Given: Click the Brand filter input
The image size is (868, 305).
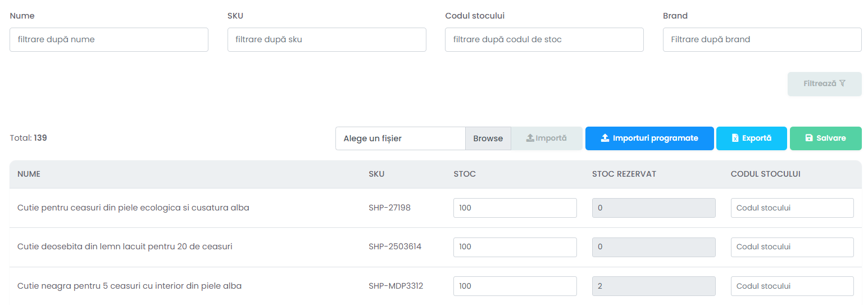Looking at the screenshot, I should point(762,39).
